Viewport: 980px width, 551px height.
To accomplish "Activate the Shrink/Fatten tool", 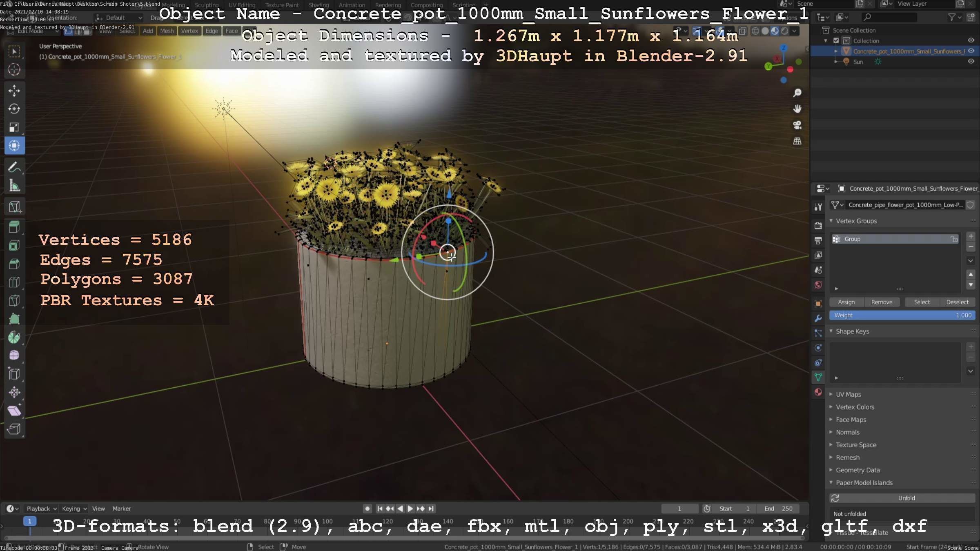I will click(x=14, y=392).
